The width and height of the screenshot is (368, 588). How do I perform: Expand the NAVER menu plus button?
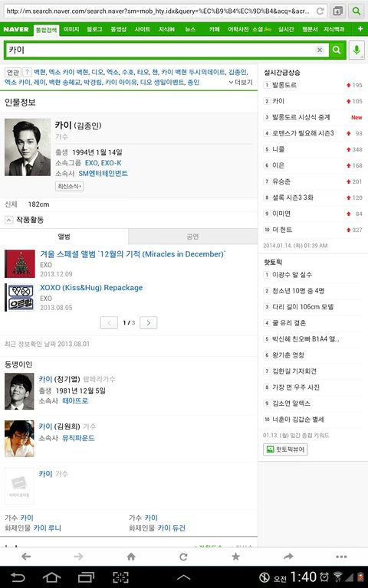(360, 29)
